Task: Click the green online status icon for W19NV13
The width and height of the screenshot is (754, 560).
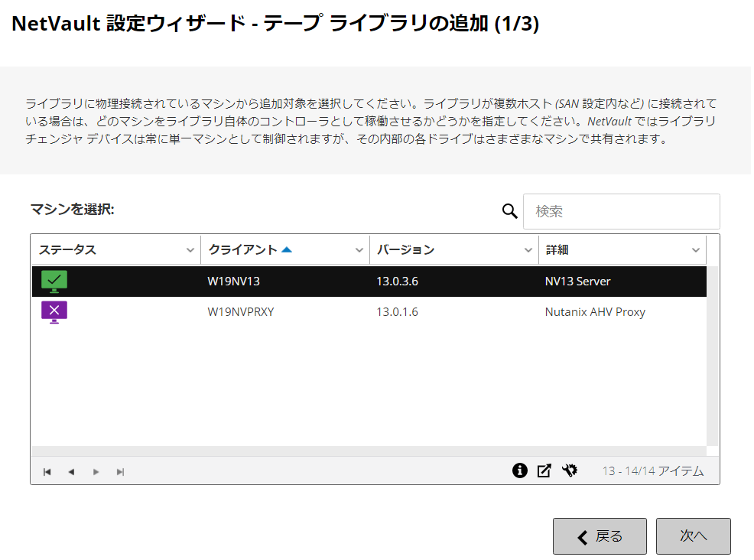Action: tap(54, 282)
